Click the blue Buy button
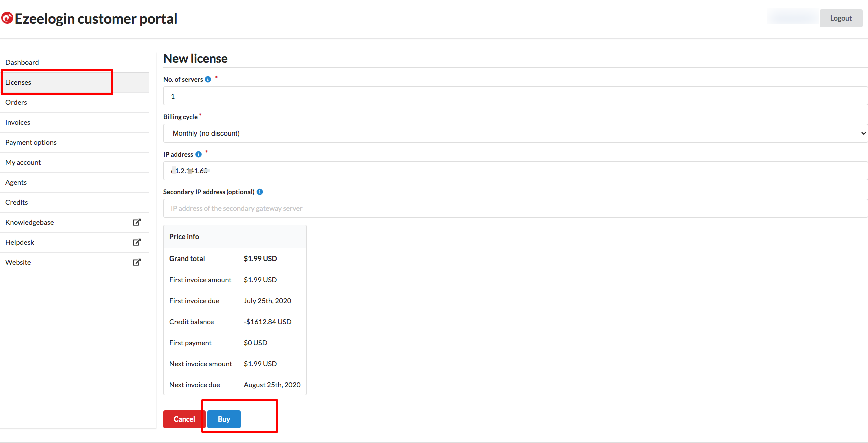The height and width of the screenshot is (443, 868). tap(224, 419)
